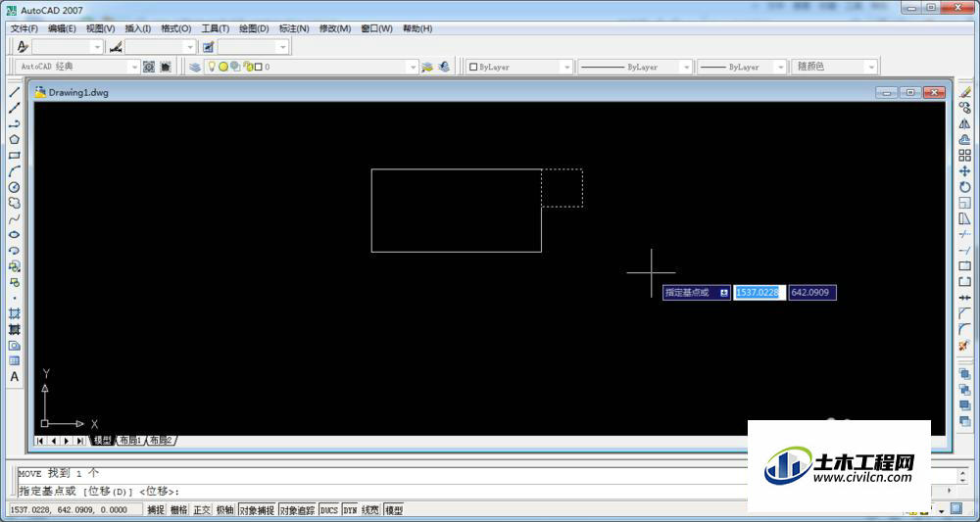Open the 文件(F) menu
The height and width of the screenshot is (522, 980).
tap(24, 28)
